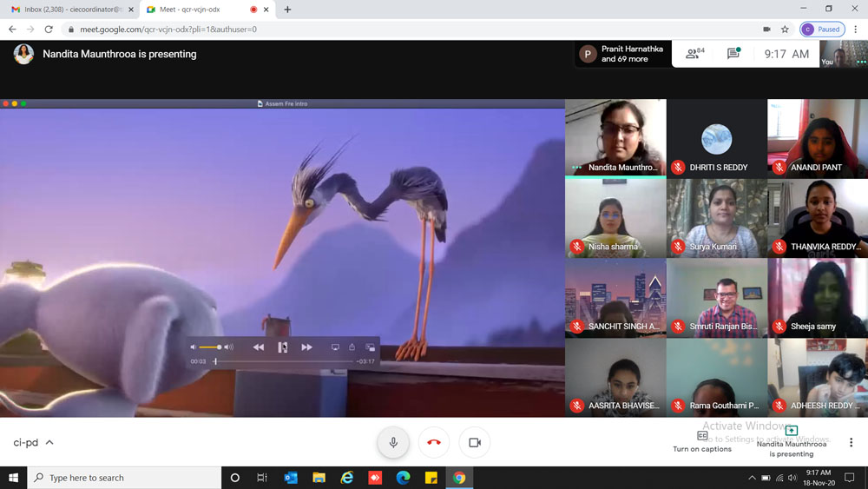Select SANCHIT SINGH participant tile
868x489 pixels.
coord(615,298)
